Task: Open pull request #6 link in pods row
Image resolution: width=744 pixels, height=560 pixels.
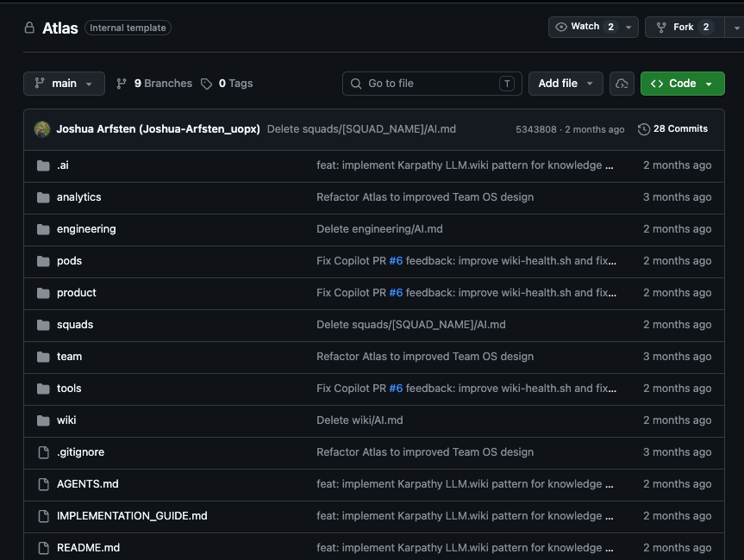Action: tap(396, 261)
